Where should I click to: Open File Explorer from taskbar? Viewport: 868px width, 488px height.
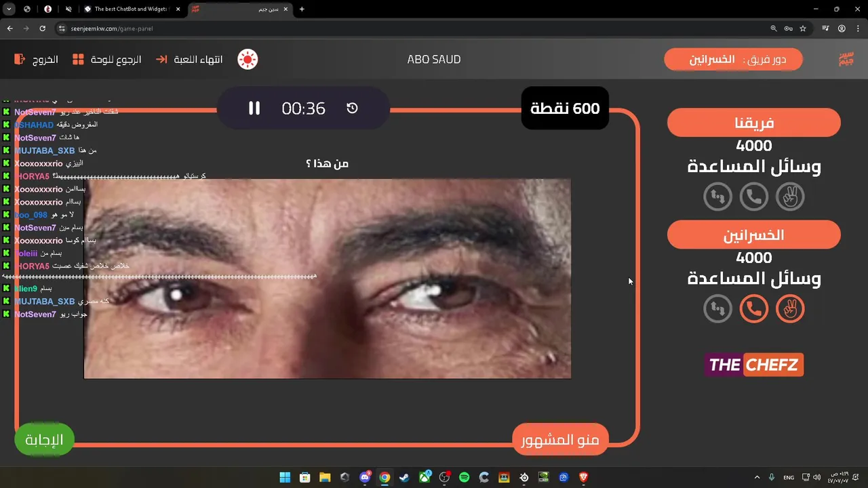[325, 477]
